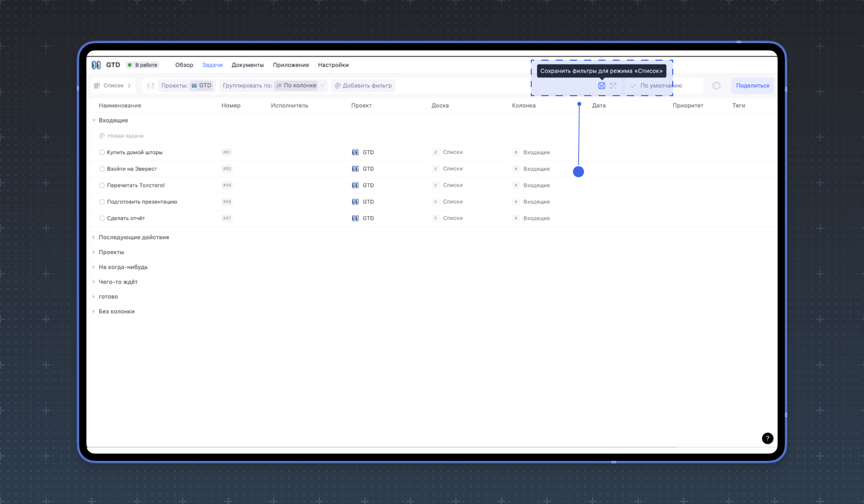Select the 'По умолчанию' preset option
This screenshot has height=504, width=864.
660,86
